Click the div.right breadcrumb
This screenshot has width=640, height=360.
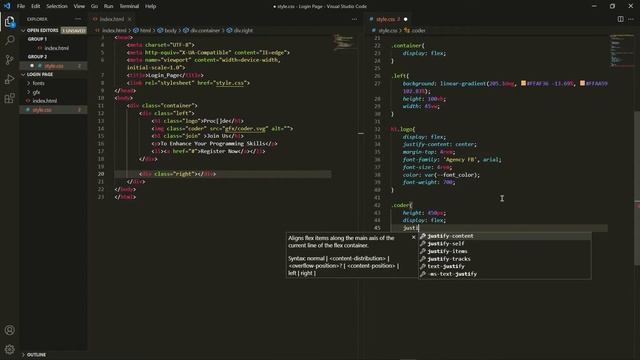pos(240,30)
